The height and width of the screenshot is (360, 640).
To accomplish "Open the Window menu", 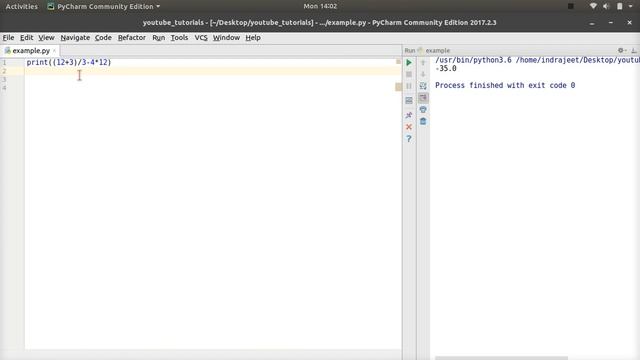I will pos(226,38).
